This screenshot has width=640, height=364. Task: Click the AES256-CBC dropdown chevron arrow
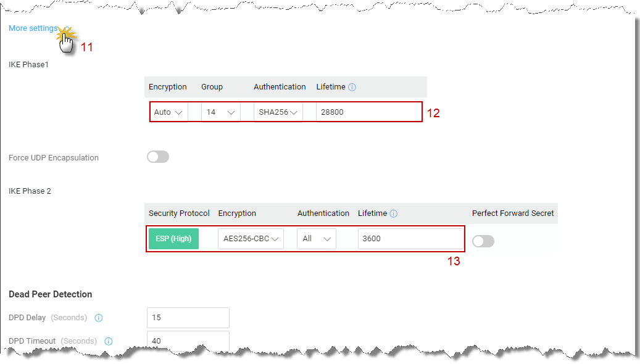275,239
